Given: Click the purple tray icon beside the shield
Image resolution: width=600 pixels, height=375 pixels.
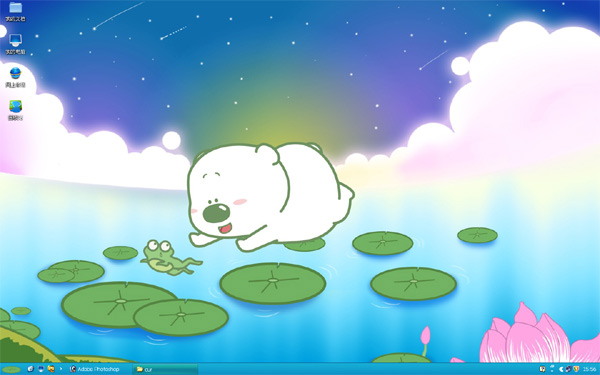Looking at the screenshot, I should (568, 369).
